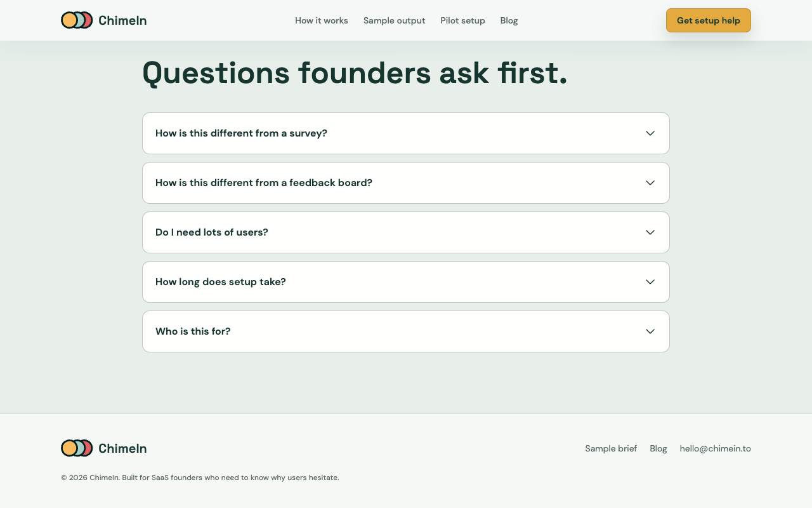Image resolution: width=812 pixels, height=508 pixels.
Task: Expand chevron for survey difference question
Action: (650, 133)
